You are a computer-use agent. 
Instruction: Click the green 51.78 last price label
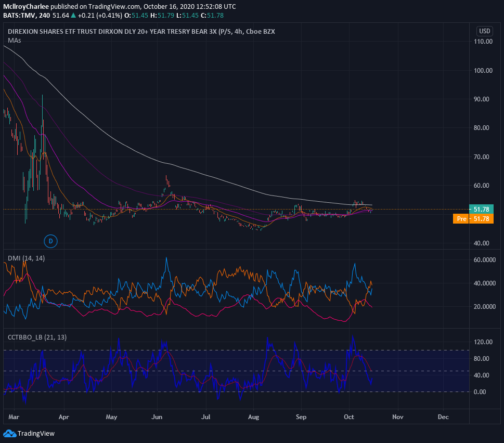coord(481,209)
